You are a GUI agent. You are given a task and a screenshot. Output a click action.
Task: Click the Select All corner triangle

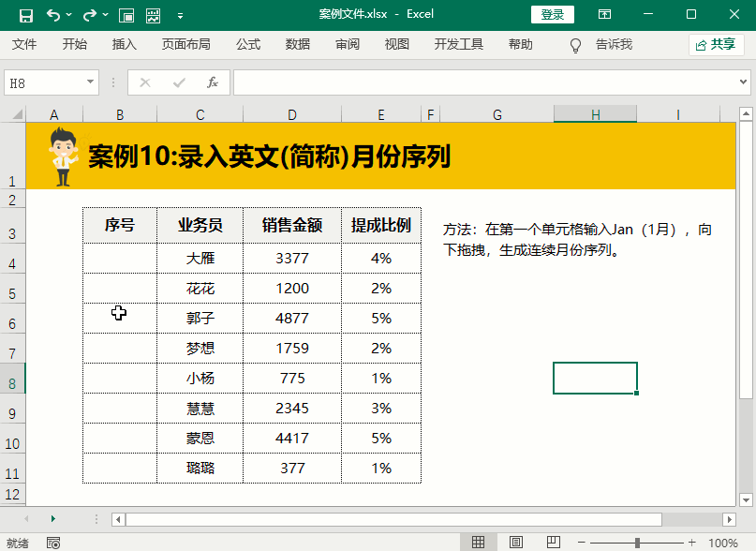(13, 114)
